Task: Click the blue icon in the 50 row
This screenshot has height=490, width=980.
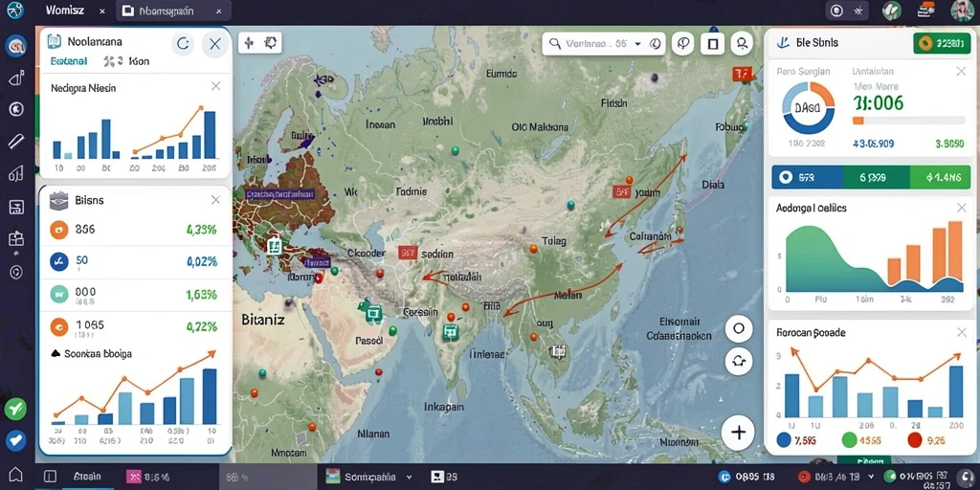Action: pyautogui.click(x=58, y=261)
